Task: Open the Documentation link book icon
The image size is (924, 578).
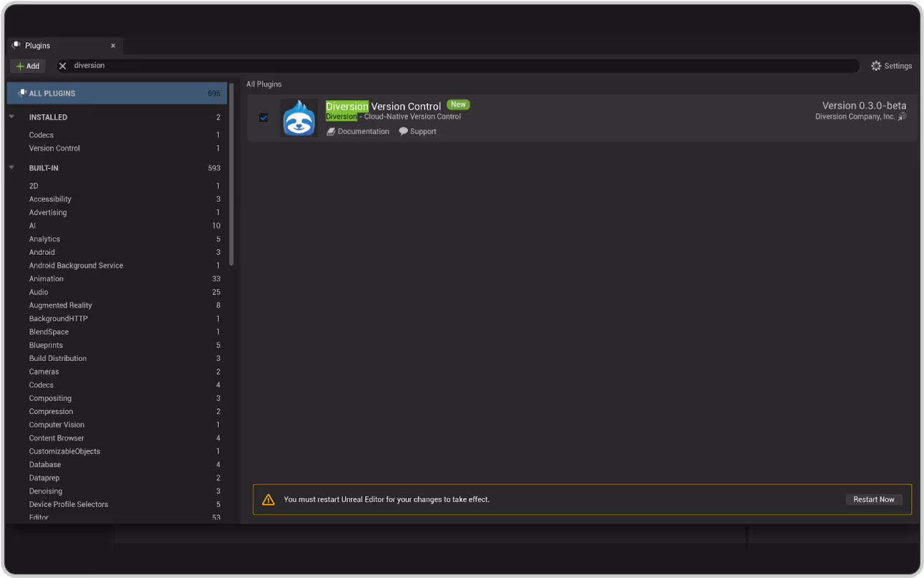Action: [x=331, y=132]
